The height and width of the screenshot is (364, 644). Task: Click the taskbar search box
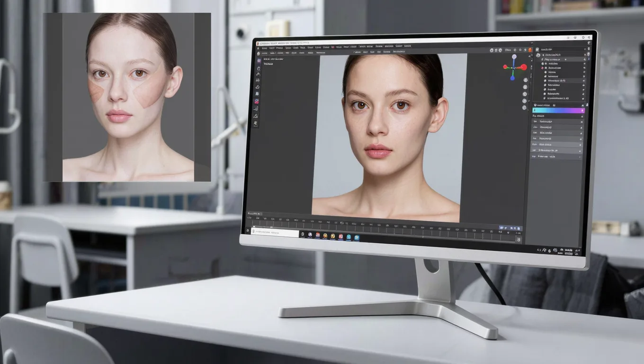pyautogui.click(x=275, y=233)
